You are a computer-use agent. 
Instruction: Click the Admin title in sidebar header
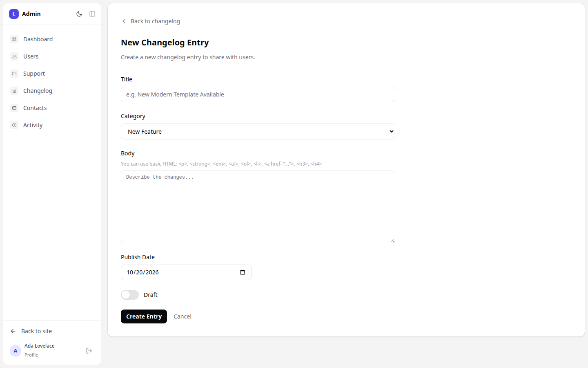[x=31, y=14]
